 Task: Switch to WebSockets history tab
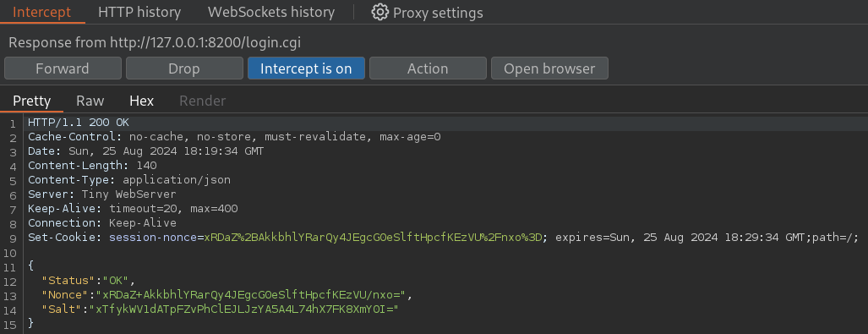(271, 12)
